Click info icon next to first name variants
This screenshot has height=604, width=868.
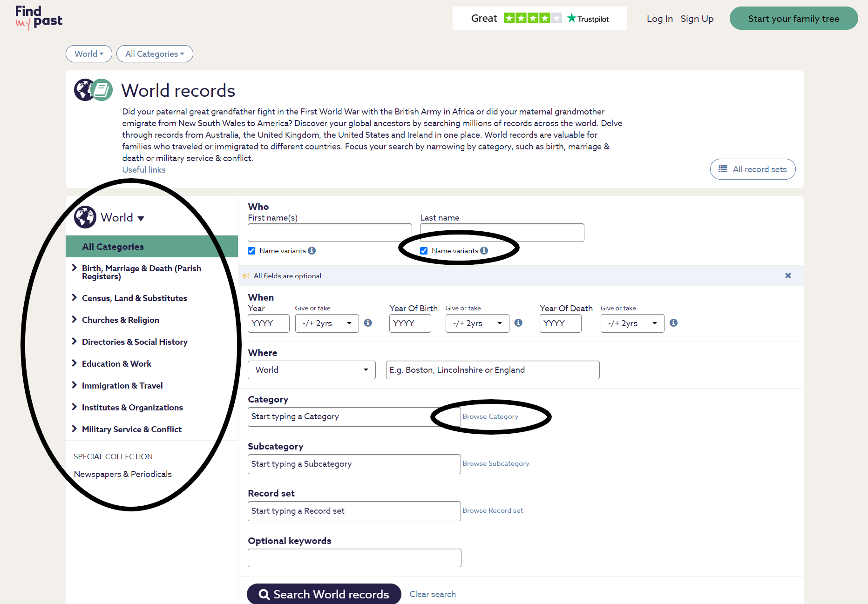(x=312, y=251)
